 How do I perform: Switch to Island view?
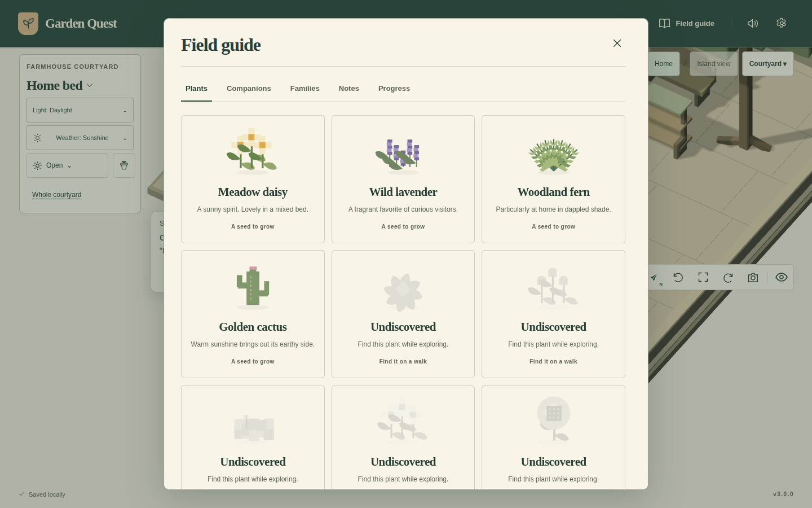coord(714,64)
